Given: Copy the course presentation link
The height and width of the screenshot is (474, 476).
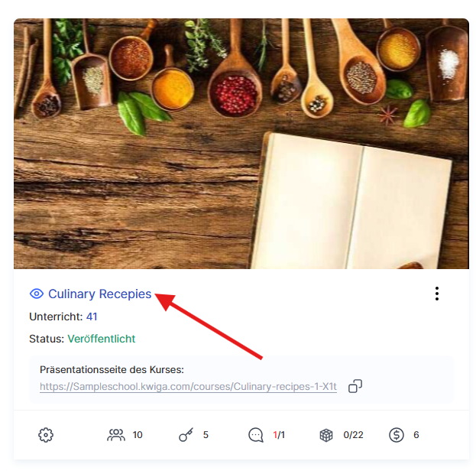Looking at the screenshot, I should point(355,386).
